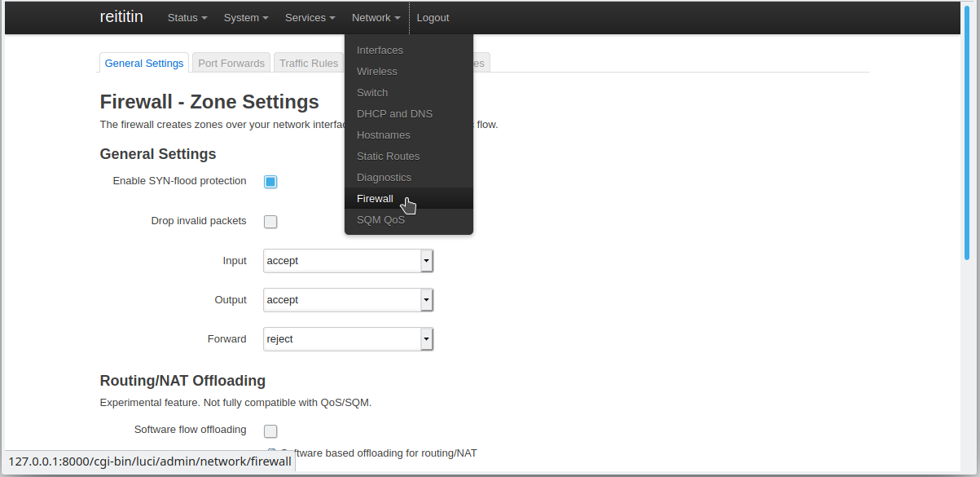Go to DHCP and DNS page
This screenshot has height=477, width=980.
pyautogui.click(x=394, y=114)
